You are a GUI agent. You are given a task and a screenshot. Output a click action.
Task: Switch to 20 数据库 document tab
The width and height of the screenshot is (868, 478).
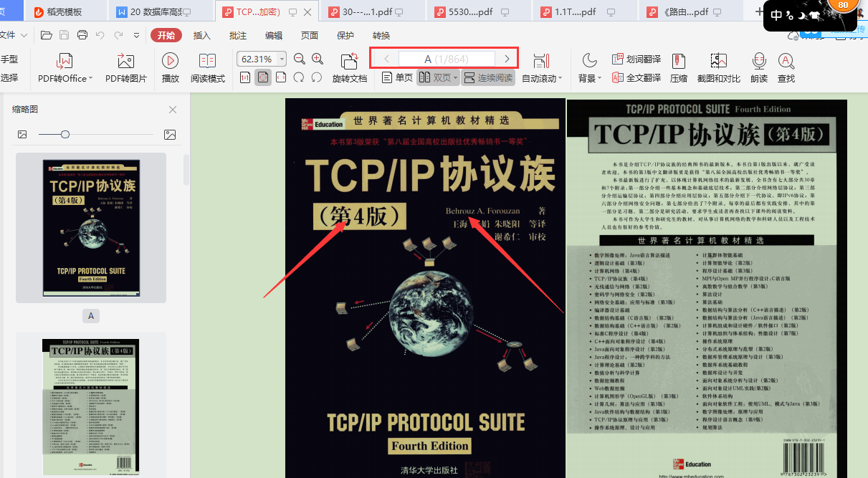[161, 12]
